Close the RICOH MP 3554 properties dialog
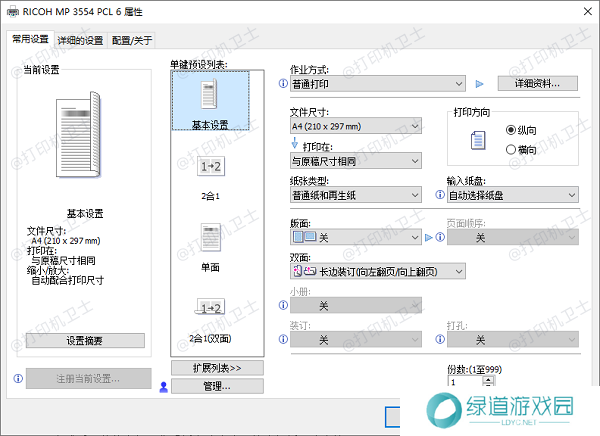 (588, 11)
